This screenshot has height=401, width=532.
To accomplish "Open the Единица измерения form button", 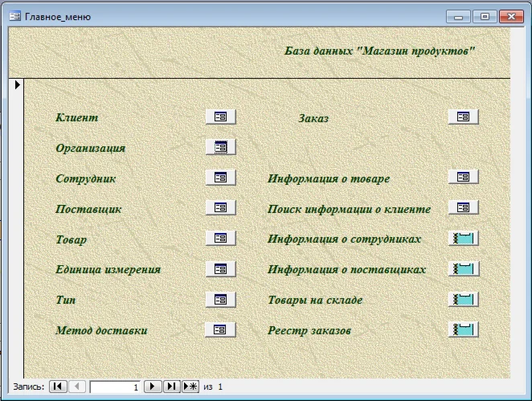I will coord(220,269).
